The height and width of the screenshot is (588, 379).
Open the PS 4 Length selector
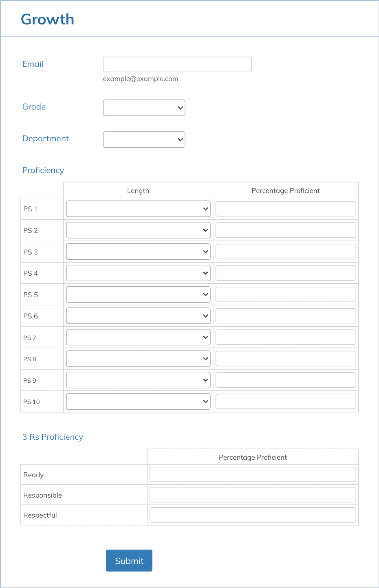pyautogui.click(x=138, y=273)
